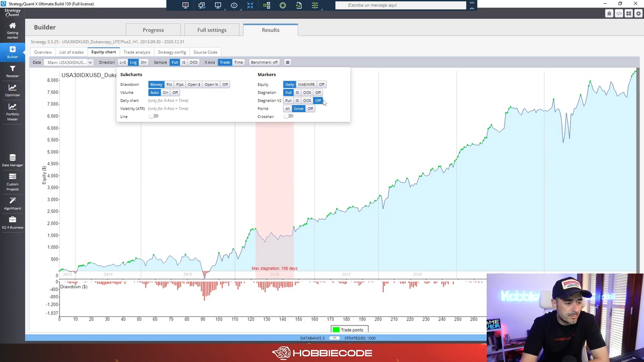Set Drawdown subchart to Open $
This screenshot has height=362, width=644.
click(194, 84)
